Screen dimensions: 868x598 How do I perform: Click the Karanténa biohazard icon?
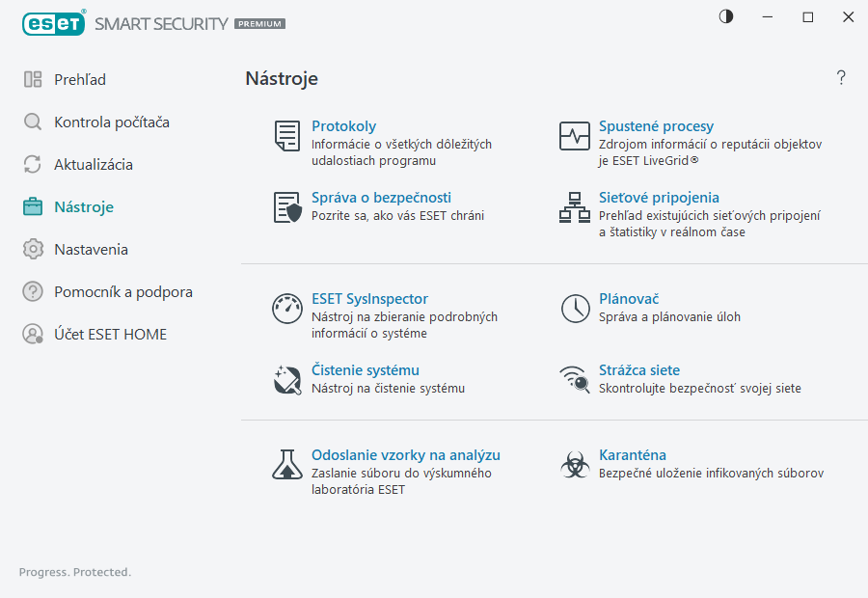575,465
